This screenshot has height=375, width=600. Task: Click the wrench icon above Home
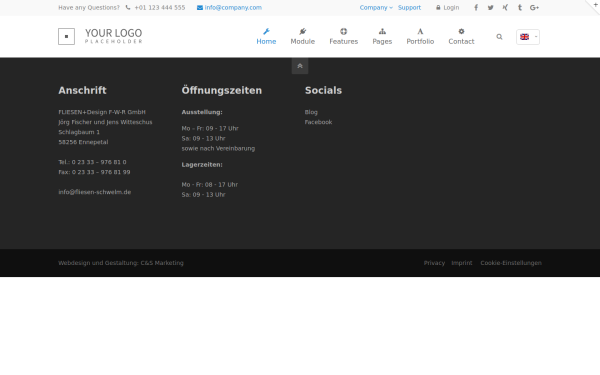pyautogui.click(x=266, y=31)
